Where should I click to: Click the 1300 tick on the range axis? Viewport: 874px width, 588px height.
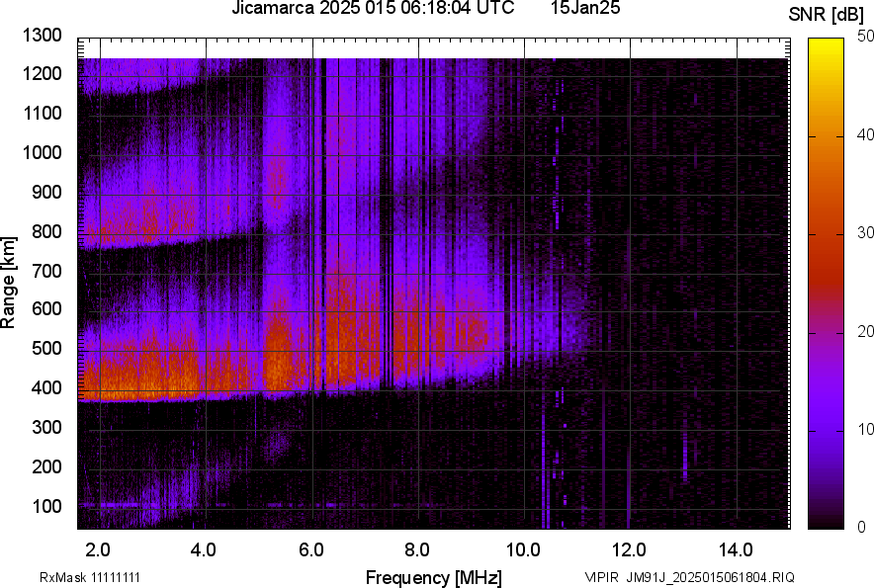(x=45, y=36)
